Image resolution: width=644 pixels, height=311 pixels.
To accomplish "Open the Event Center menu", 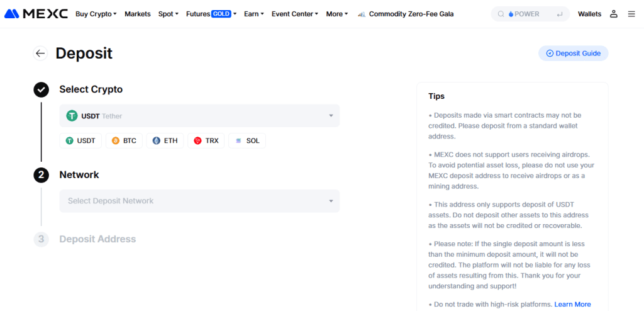I will pos(295,14).
